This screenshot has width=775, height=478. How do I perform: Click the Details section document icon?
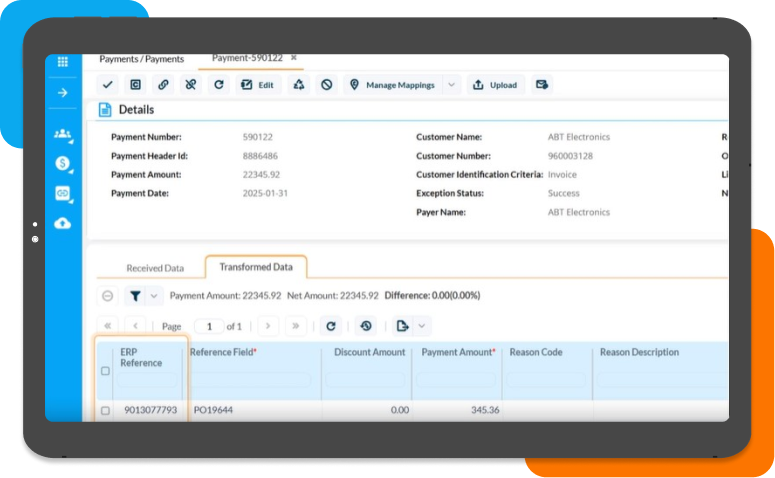pos(105,110)
